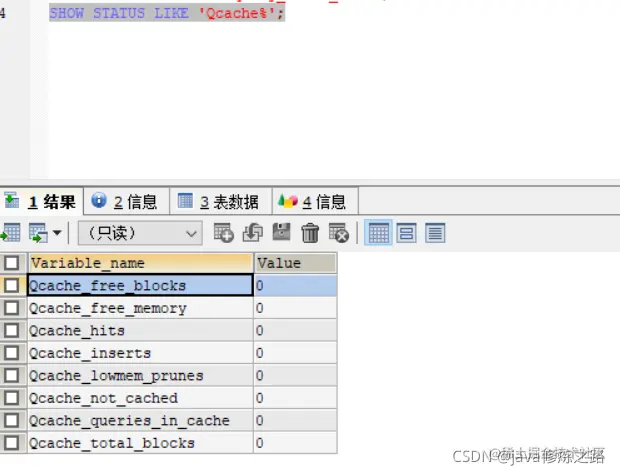Select the Qcache_free_blocks cell
This screenshot has height=475, width=620.
(140, 285)
